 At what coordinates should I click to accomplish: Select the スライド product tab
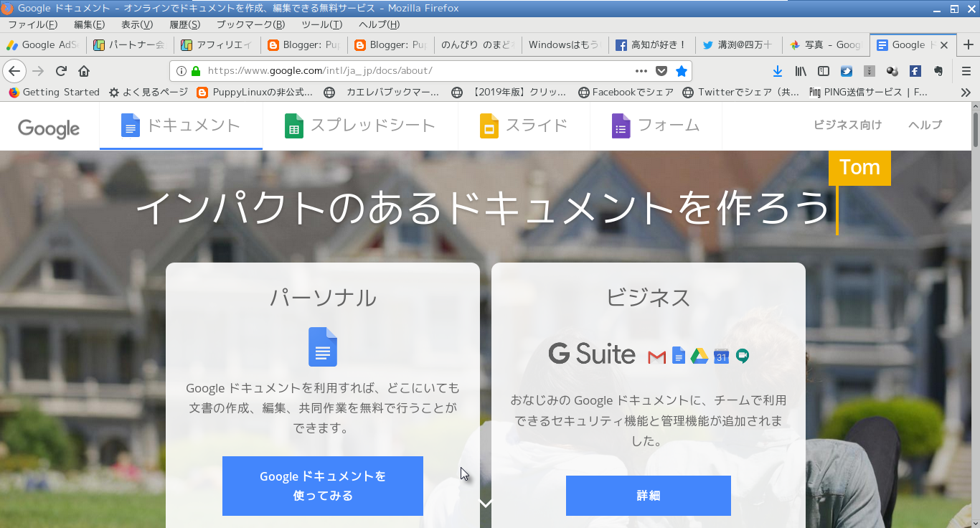(x=524, y=126)
